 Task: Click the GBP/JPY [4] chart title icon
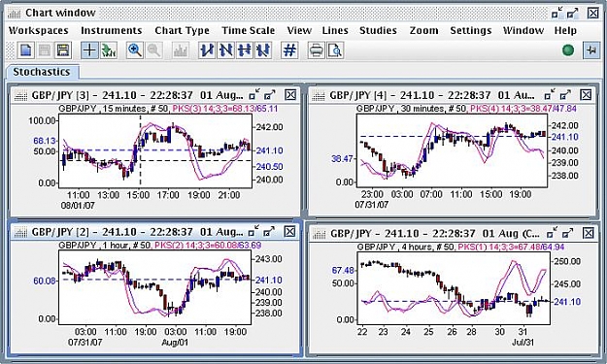coord(319,95)
